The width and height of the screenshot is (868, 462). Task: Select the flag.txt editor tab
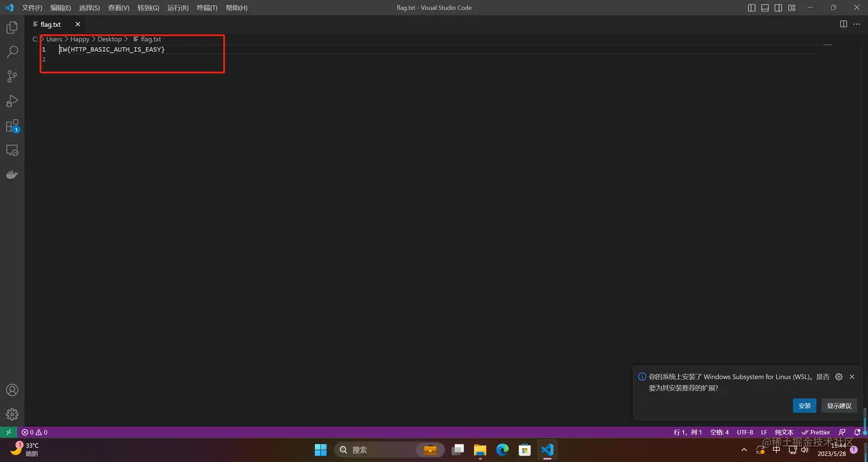pos(50,24)
